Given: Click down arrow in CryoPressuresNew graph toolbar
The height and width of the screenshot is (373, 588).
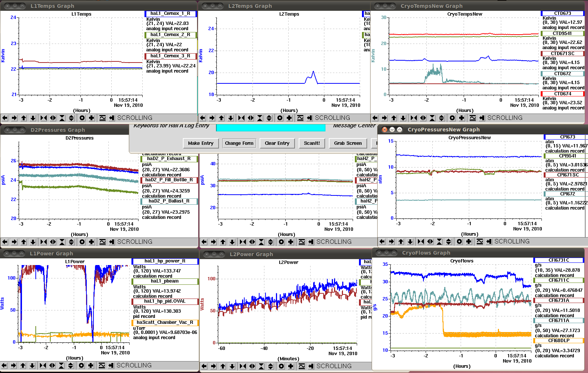Looking at the screenshot, I should 410,242.
